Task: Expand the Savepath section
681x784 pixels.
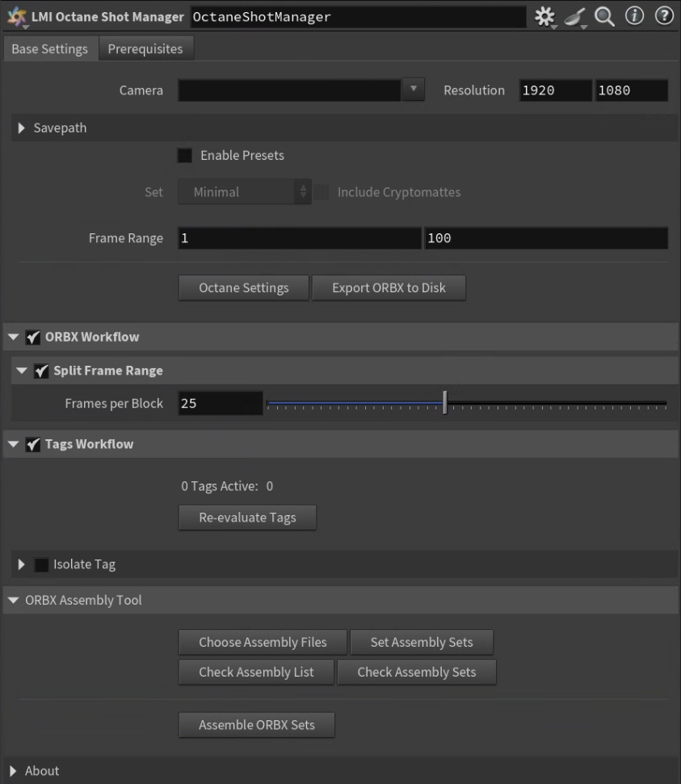Action: tap(22, 128)
